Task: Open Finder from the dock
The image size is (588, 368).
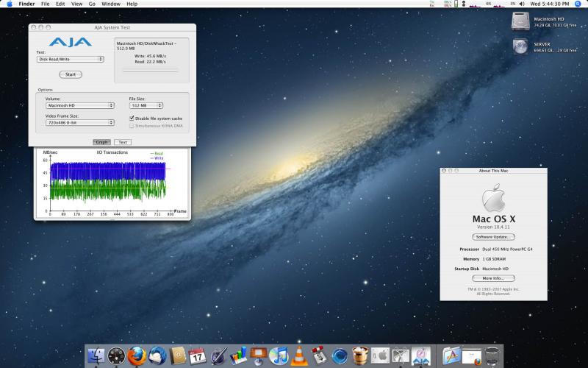Action: click(x=96, y=355)
